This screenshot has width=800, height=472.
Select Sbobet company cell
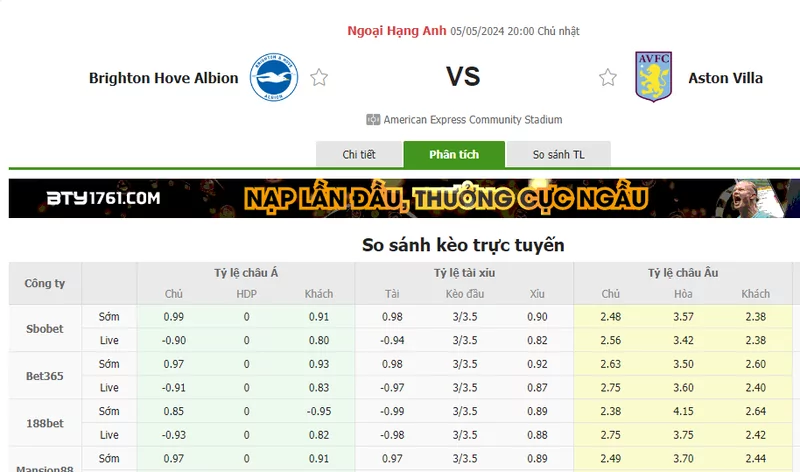(45, 329)
